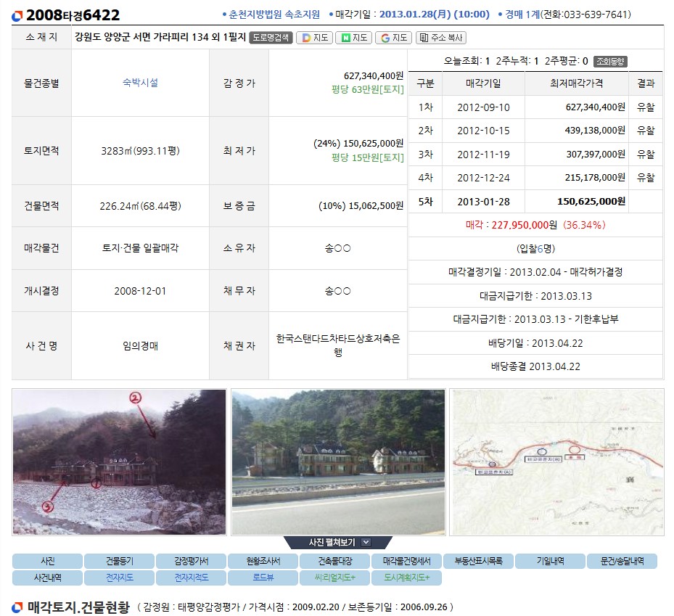Screen dimensions: 674x616
Task: Open the 매각물건명세서 tab
Action: [x=406, y=561]
